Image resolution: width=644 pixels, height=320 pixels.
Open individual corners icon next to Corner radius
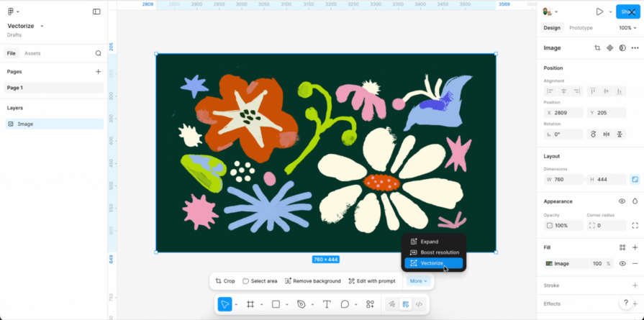click(635, 225)
